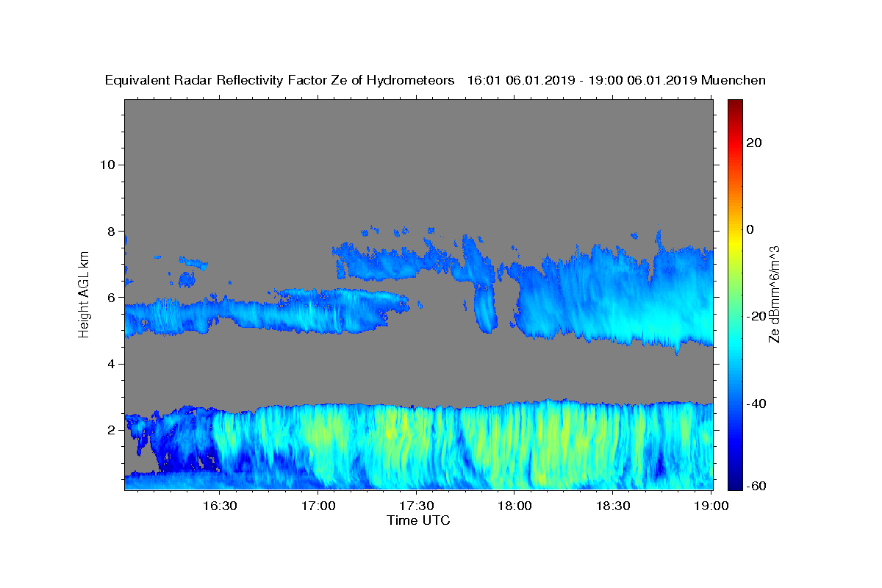882x588 pixels.
Task: Click the 18:30 time tick label
Action: point(614,506)
